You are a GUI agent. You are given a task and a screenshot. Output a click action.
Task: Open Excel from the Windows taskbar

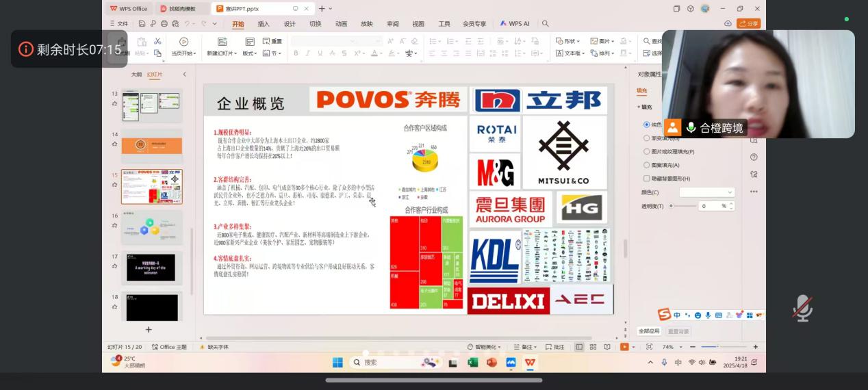472,363
